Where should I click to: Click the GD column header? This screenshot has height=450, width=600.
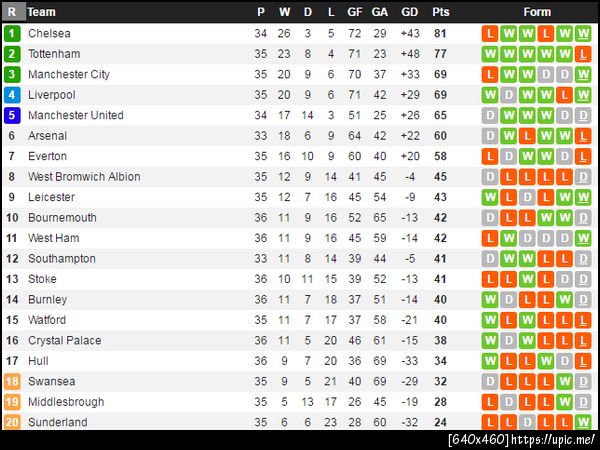[x=409, y=12]
